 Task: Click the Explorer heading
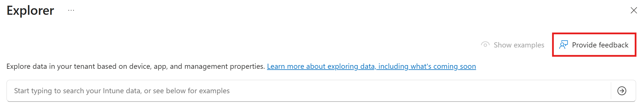30,11
